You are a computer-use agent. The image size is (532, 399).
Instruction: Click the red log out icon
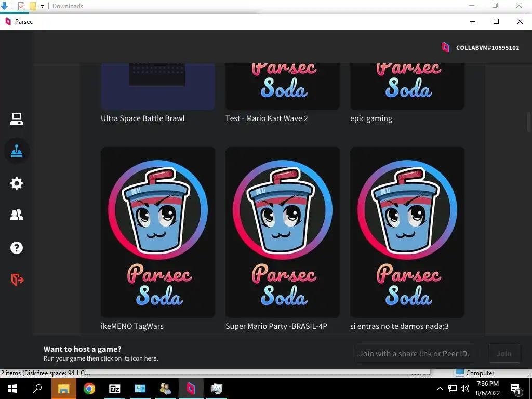coord(17,280)
